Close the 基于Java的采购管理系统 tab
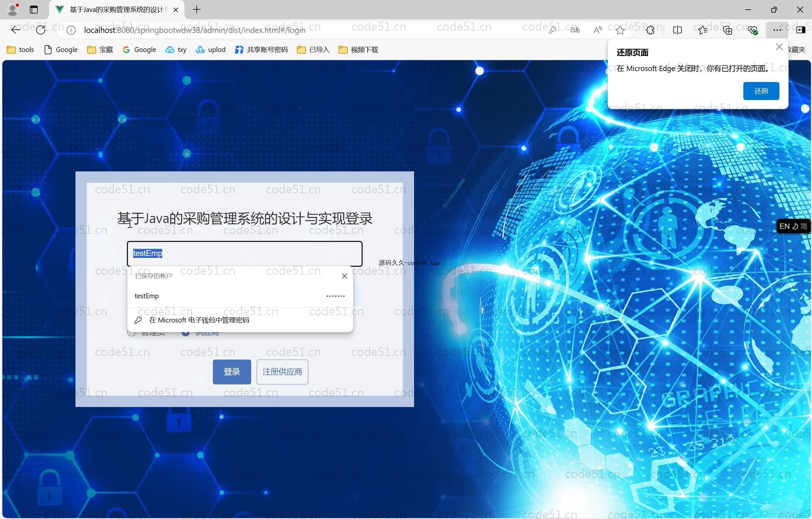This screenshot has width=812, height=519. click(176, 10)
